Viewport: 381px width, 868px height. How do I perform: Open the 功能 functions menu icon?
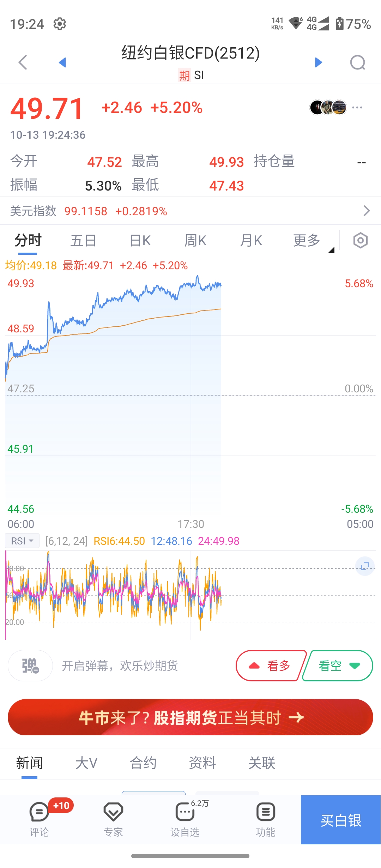tap(265, 819)
